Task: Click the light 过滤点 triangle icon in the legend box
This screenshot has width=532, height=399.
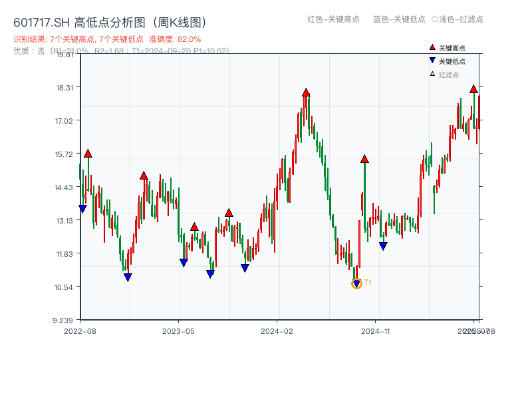Action: coord(432,73)
